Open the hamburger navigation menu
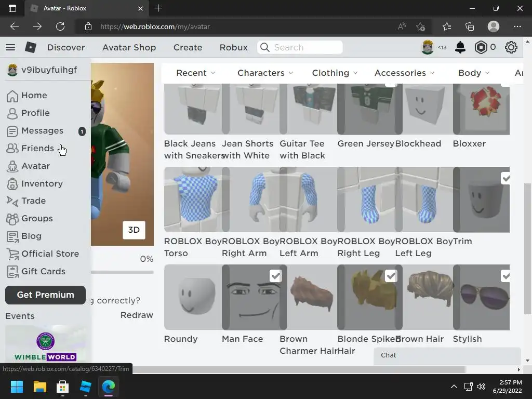This screenshot has width=532, height=399. click(10, 47)
